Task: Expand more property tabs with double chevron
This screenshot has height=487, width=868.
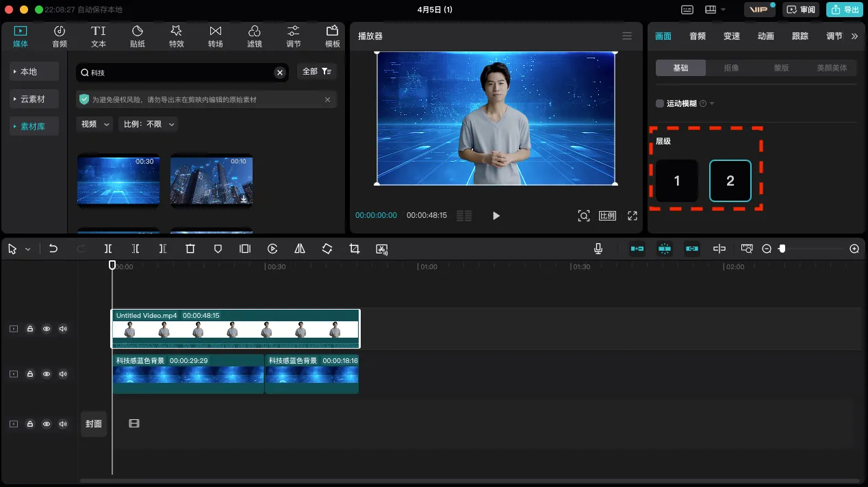Action: [854, 36]
